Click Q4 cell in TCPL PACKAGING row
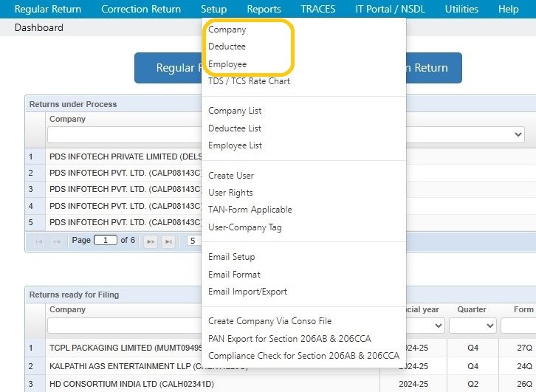536x392 pixels. pyautogui.click(x=473, y=348)
